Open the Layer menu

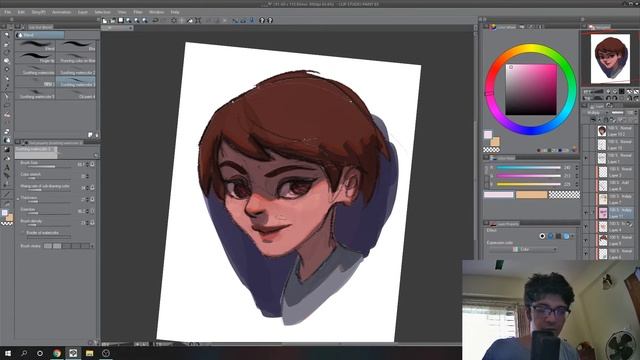point(82,12)
